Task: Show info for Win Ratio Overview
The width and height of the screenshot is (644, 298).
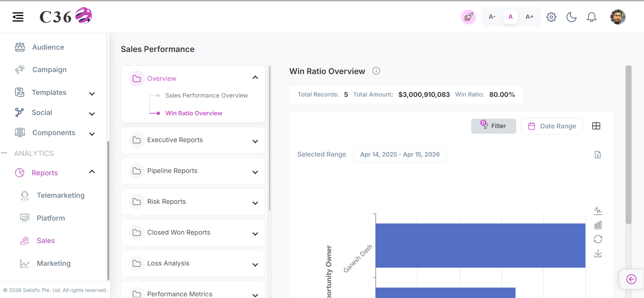Action: coord(376,71)
